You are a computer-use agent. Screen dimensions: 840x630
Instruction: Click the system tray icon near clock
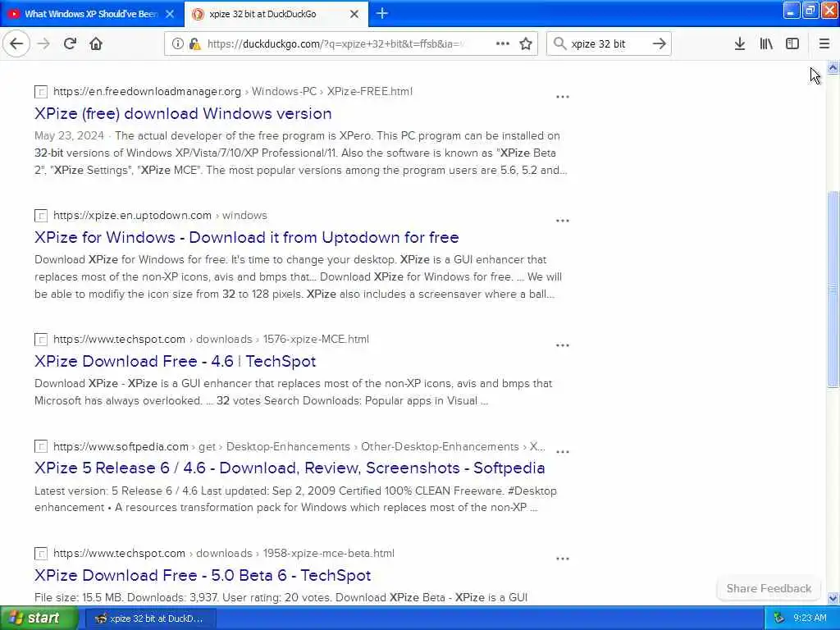779,619
